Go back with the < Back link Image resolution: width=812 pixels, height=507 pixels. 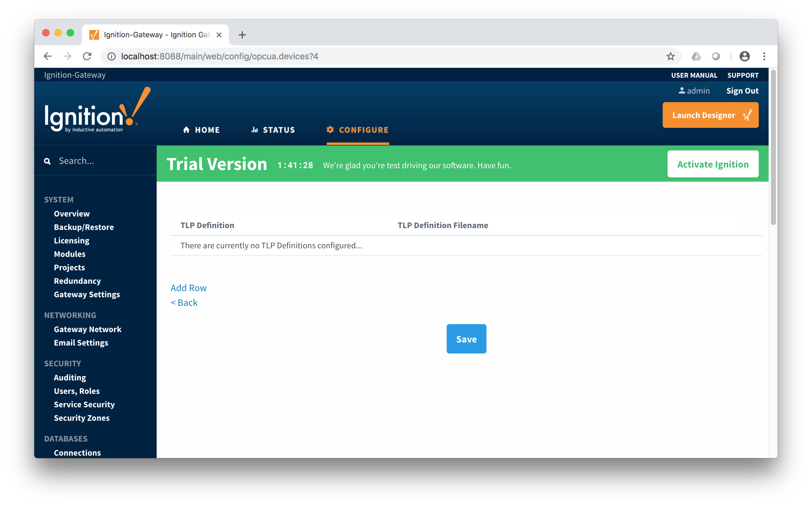(x=184, y=302)
